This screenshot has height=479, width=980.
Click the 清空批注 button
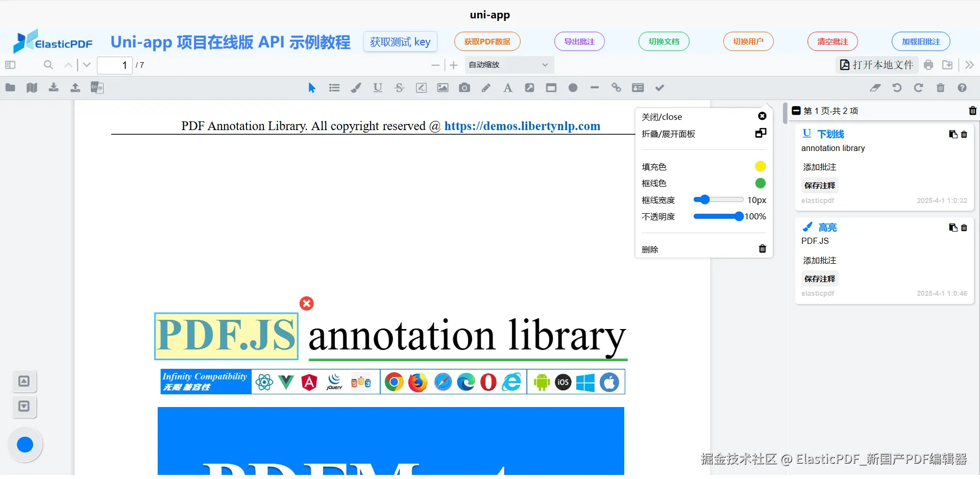(832, 41)
